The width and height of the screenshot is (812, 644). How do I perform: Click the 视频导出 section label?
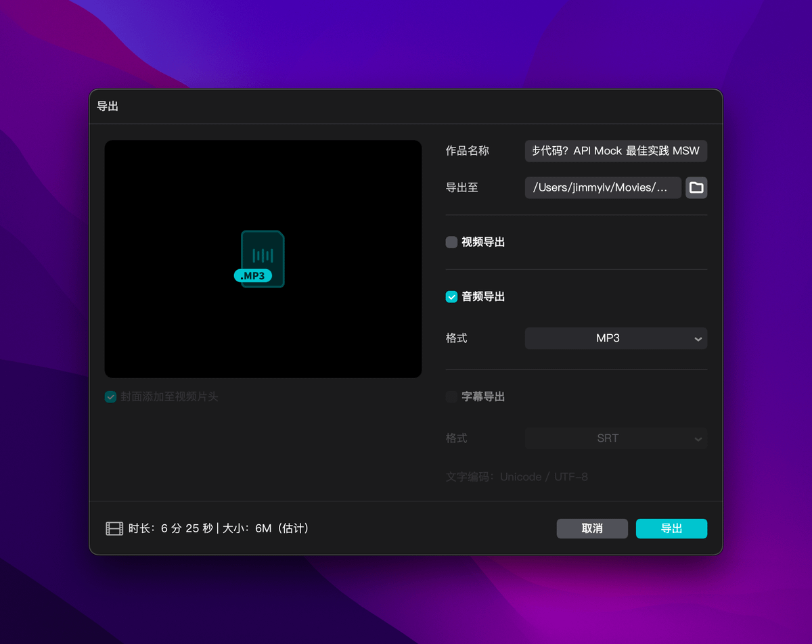[x=483, y=242]
